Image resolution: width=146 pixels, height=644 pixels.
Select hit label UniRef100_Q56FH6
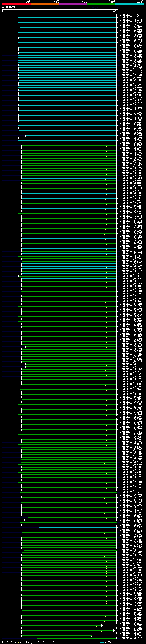(x=131, y=193)
